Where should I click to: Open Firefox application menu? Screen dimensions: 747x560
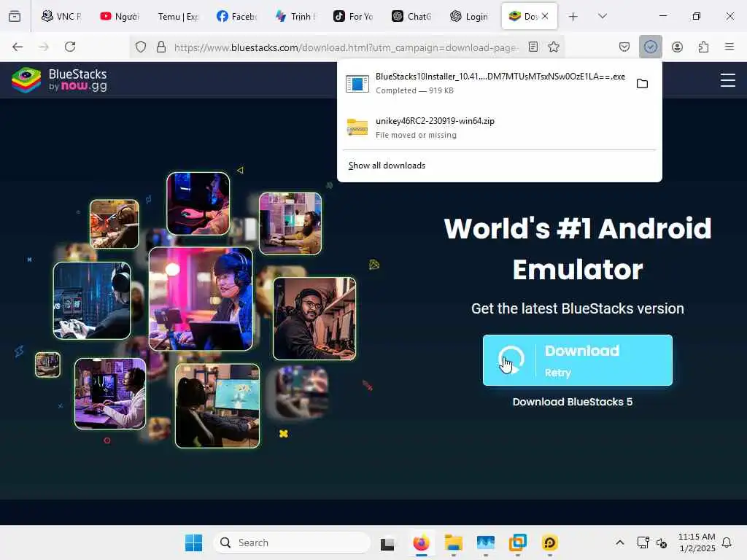pos(729,47)
